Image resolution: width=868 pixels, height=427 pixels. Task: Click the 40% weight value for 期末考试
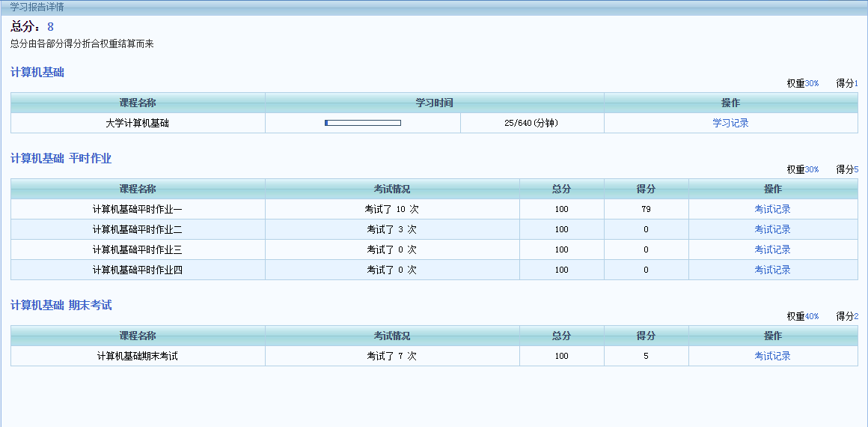[x=812, y=316]
